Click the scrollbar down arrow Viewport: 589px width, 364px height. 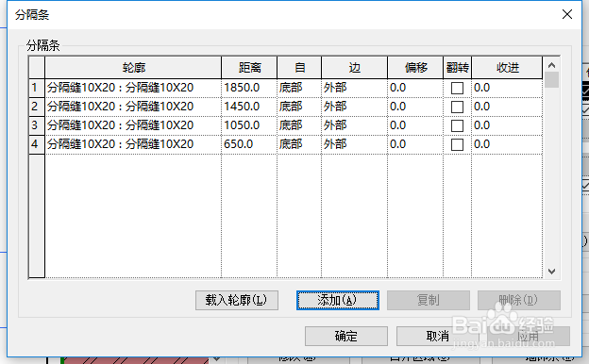551,271
